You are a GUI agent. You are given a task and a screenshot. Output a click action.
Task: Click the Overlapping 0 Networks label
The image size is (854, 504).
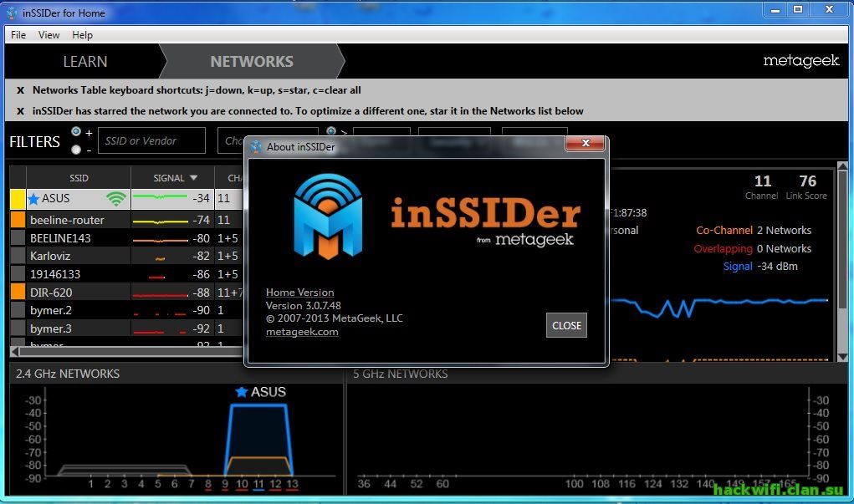click(x=752, y=249)
